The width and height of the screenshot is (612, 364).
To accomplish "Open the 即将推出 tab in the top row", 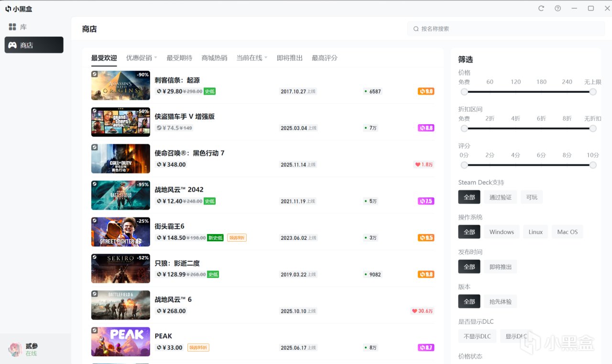I will click(290, 58).
